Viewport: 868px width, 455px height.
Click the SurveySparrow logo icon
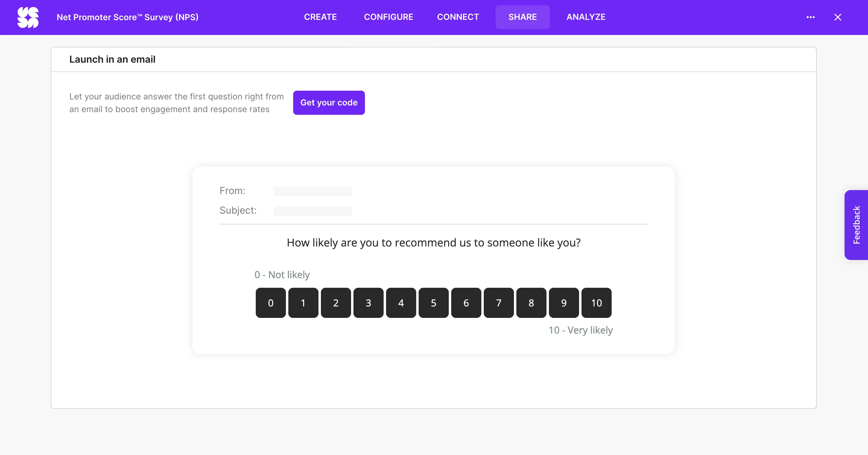[28, 17]
